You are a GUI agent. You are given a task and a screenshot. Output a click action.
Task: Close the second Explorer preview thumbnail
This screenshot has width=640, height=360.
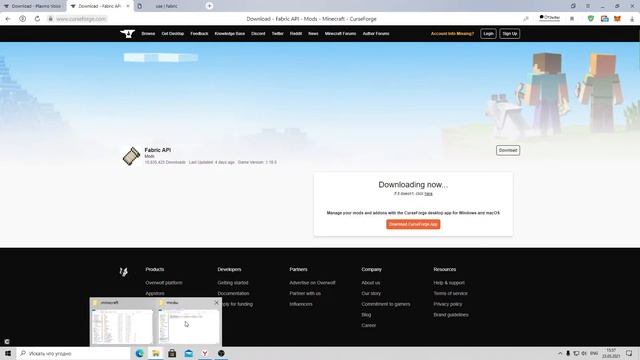216,303
